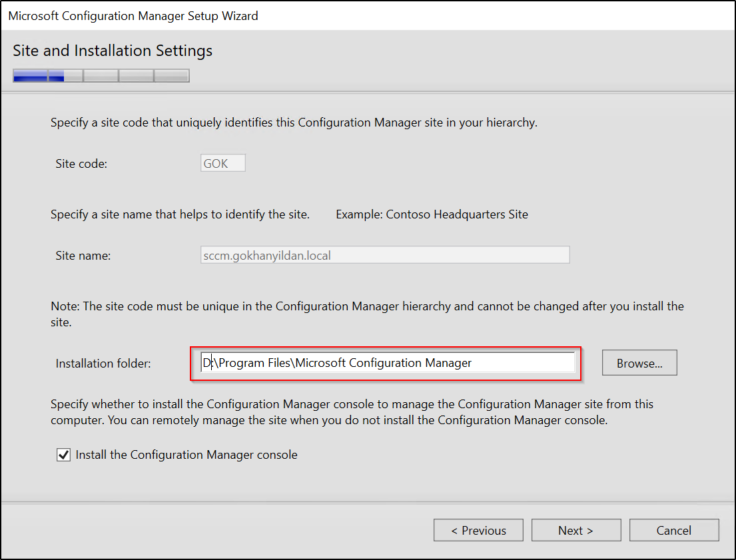The width and height of the screenshot is (736, 560).
Task: Return to the Previous wizard page
Action: coord(478,530)
